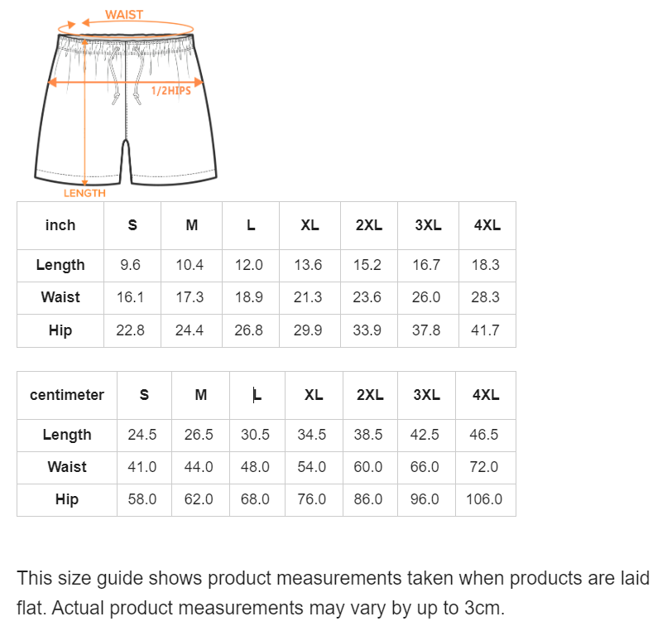Click the 1/2HIPS label on shorts diagram

pos(170,90)
